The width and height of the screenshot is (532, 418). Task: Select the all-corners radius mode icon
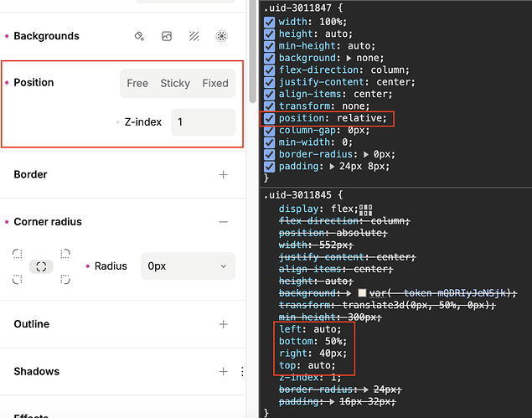(x=41, y=266)
